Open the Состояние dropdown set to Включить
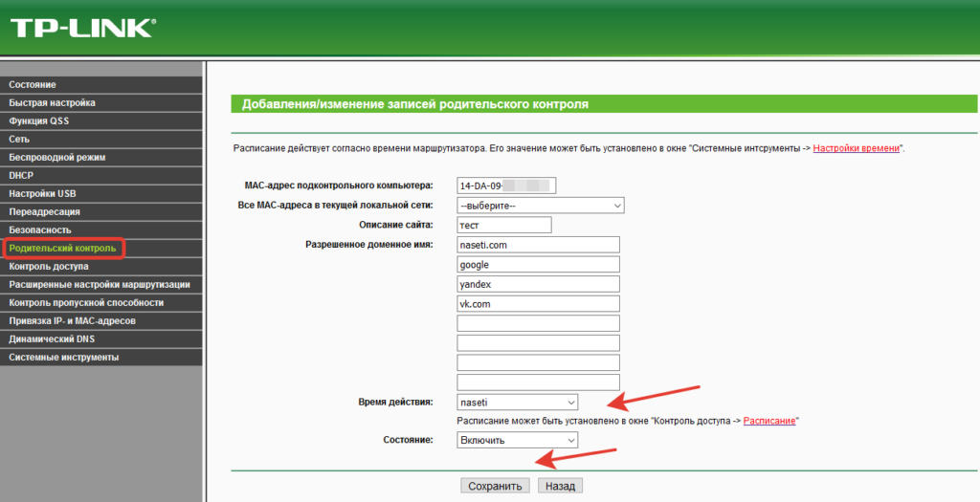 coord(517,440)
